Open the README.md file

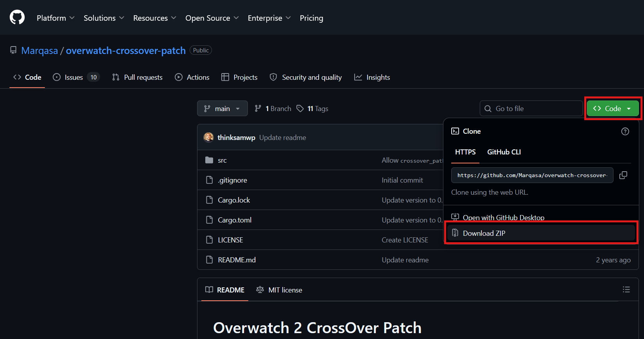(237, 260)
